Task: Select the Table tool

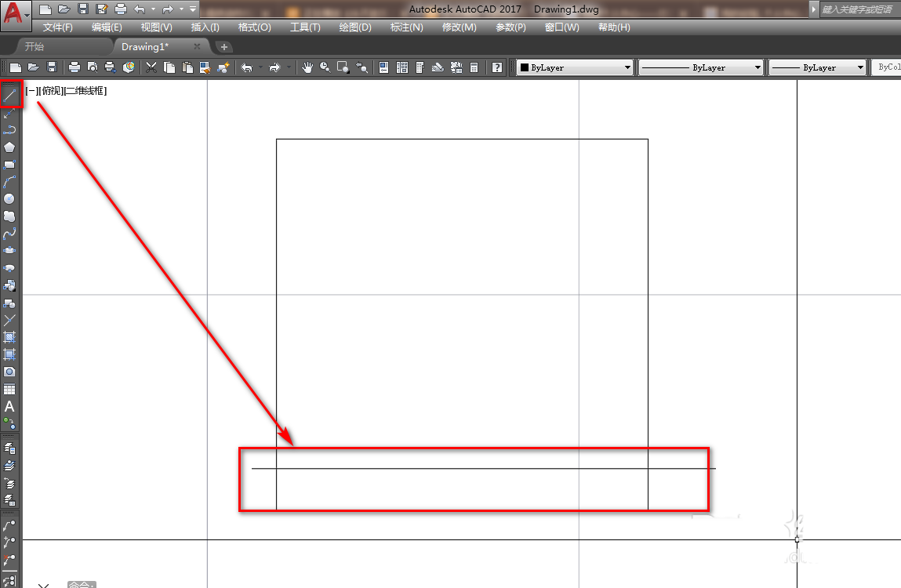Action: coord(9,389)
